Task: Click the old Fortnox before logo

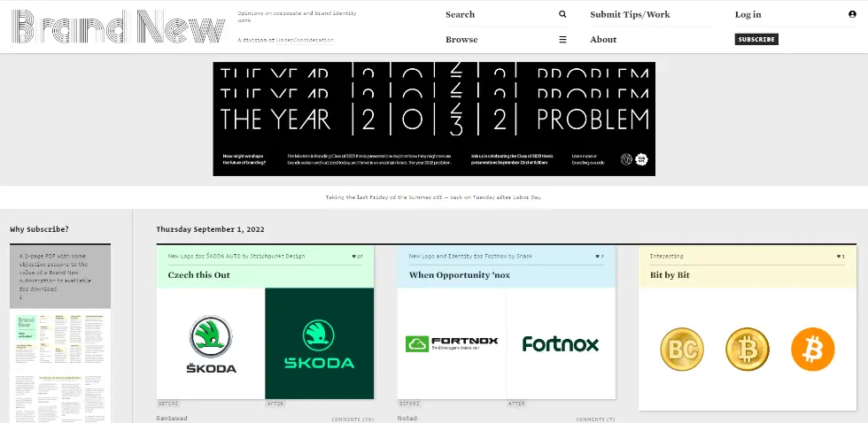Action: coord(452,343)
